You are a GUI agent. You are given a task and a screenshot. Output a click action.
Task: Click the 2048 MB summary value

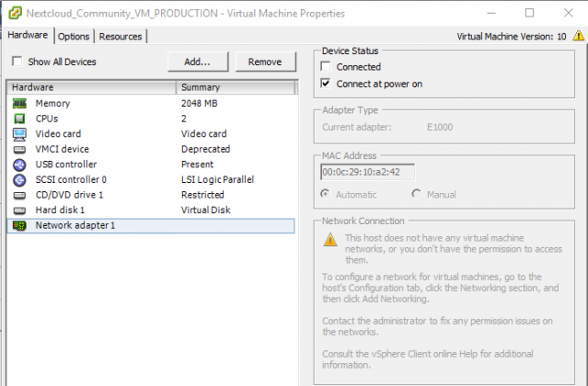click(200, 103)
